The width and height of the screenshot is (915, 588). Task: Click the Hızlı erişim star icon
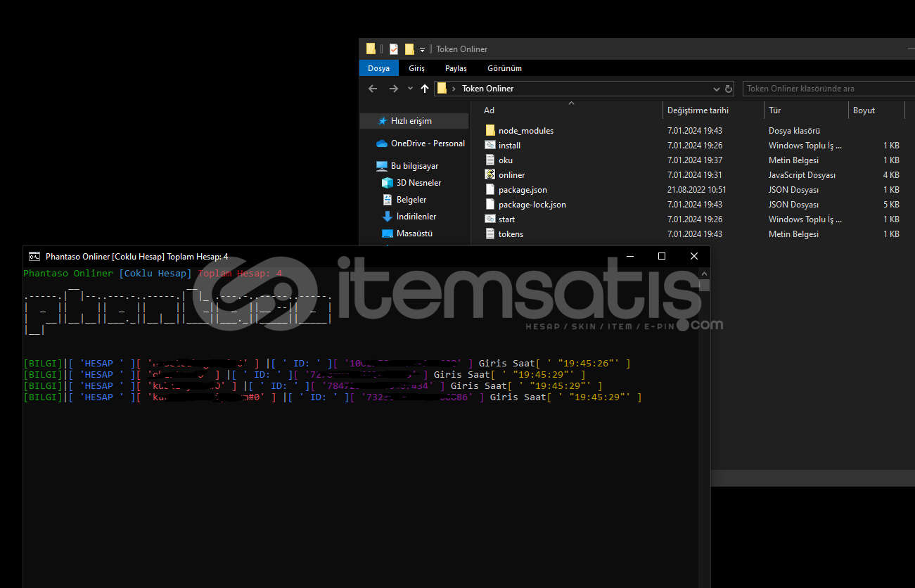383,121
